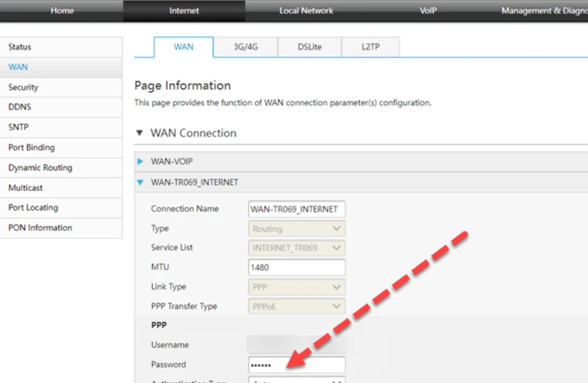
Task: Click the Connection Name input field
Action: [296, 209]
